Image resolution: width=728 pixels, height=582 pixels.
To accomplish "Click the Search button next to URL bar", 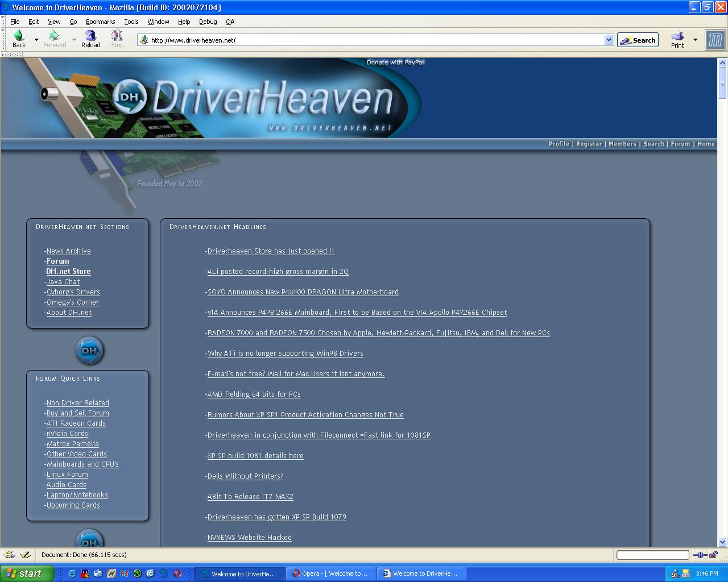I will [638, 40].
